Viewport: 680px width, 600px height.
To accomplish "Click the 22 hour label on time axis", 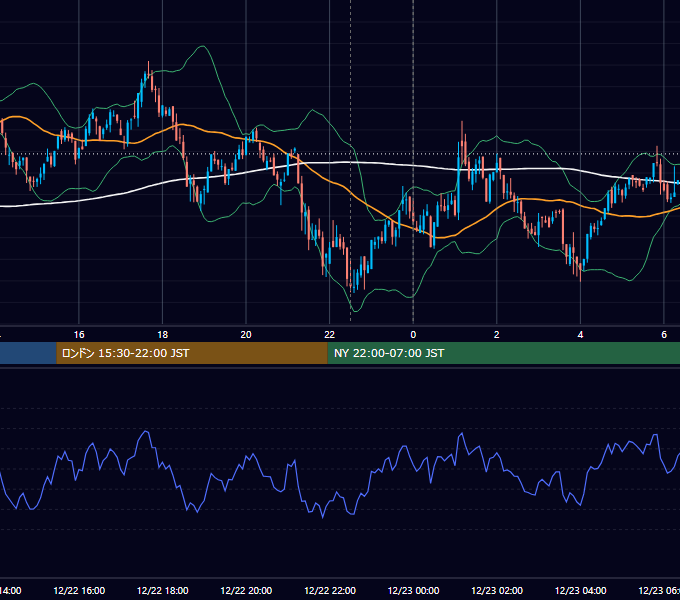I will [330, 335].
